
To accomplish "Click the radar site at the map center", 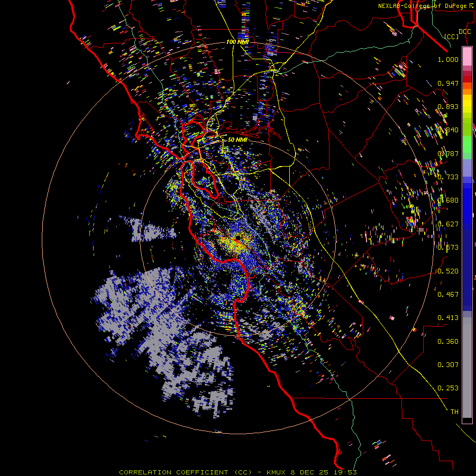I will pos(238,237).
